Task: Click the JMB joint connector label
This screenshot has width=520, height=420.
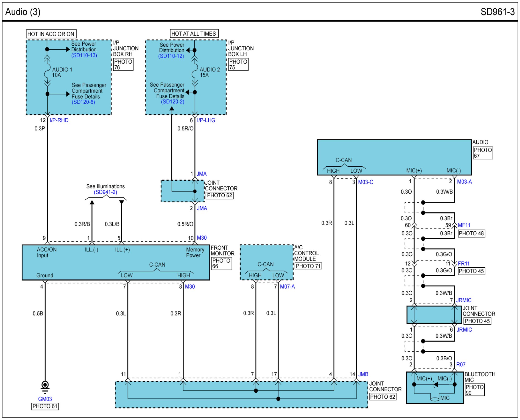Action: (x=363, y=374)
